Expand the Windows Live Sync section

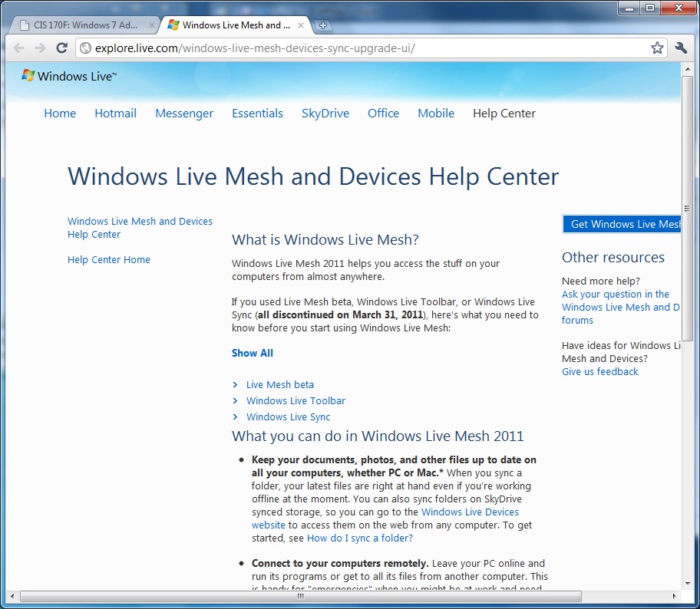point(289,416)
